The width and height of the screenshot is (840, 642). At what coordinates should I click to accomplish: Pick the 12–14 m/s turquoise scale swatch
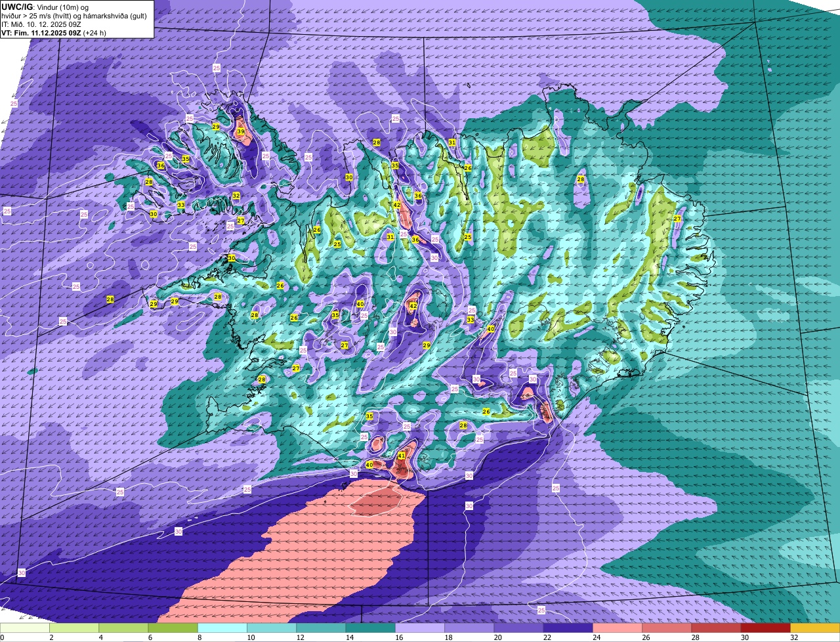[x=321, y=628]
